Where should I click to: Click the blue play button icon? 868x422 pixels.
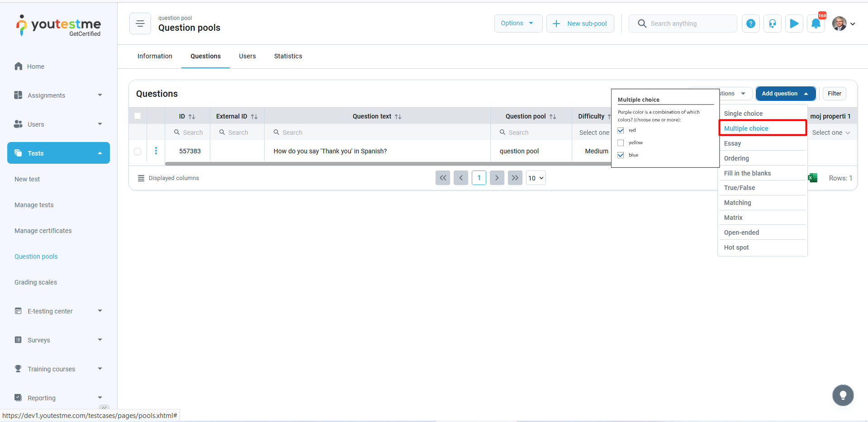click(794, 24)
